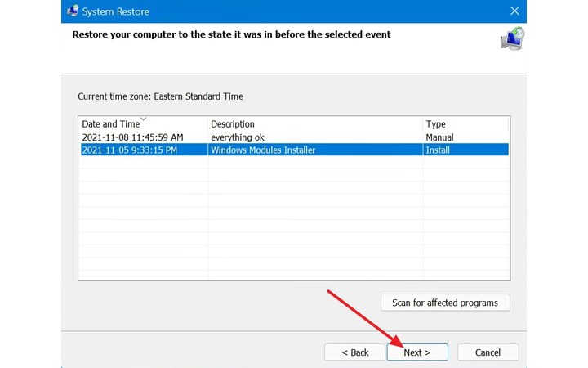The width and height of the screenshot is (588, 368).
Task: Click the restore computer illustration icon
Action: coord(513,38)
